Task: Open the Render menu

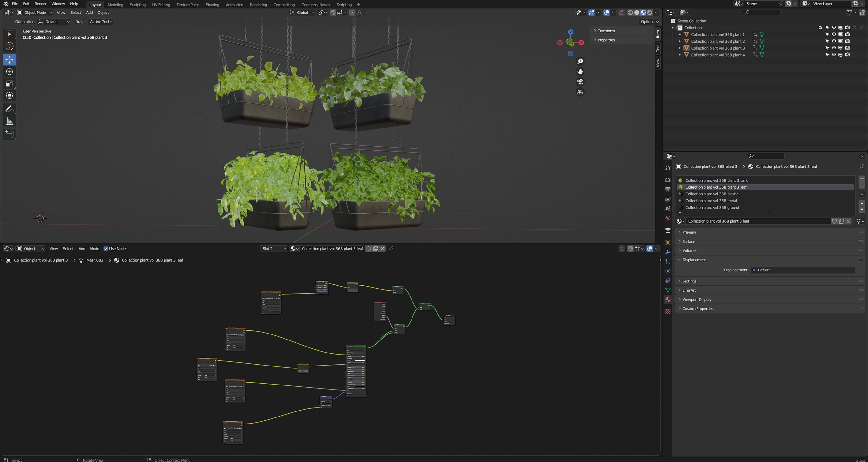Action: [x=40, y=4]
